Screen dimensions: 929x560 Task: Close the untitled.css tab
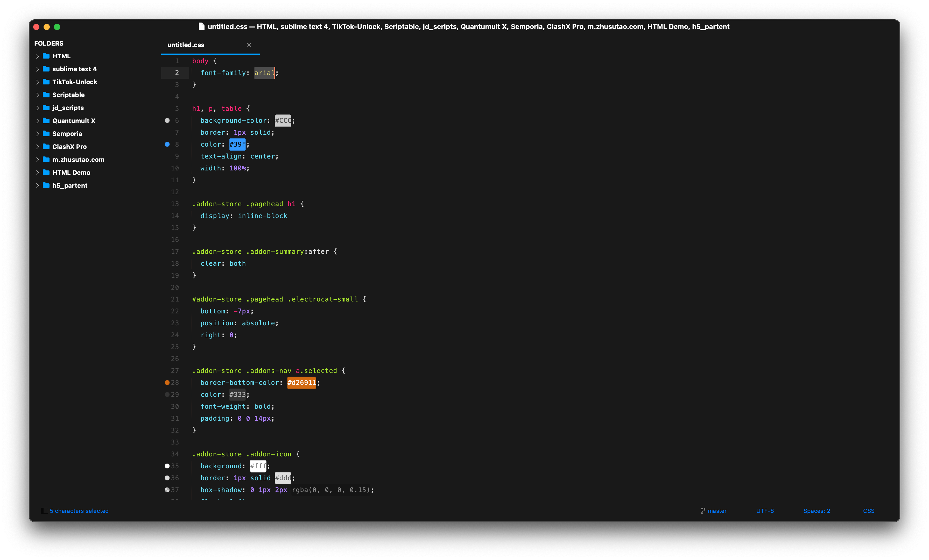[x=249, y=45]
